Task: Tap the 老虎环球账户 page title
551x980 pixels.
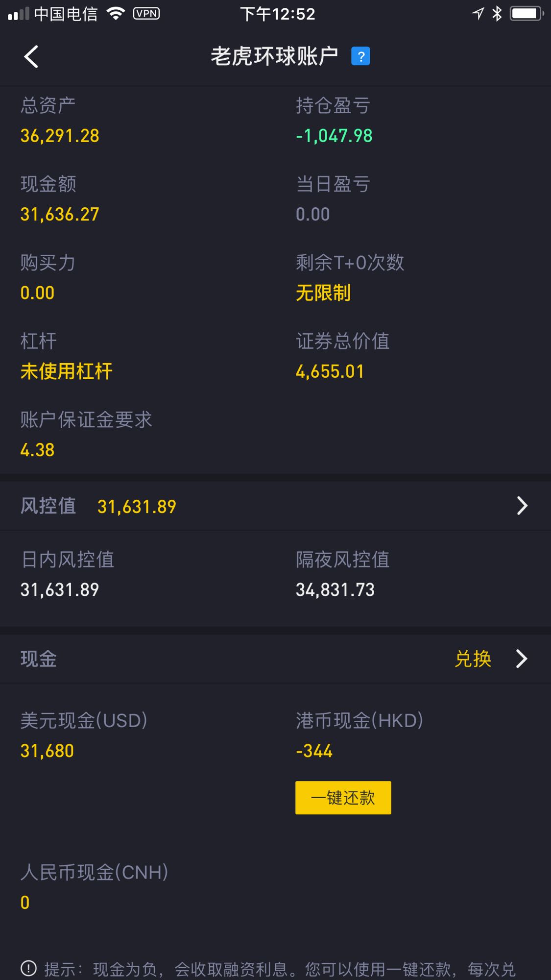Action: (x=274, y=56)
